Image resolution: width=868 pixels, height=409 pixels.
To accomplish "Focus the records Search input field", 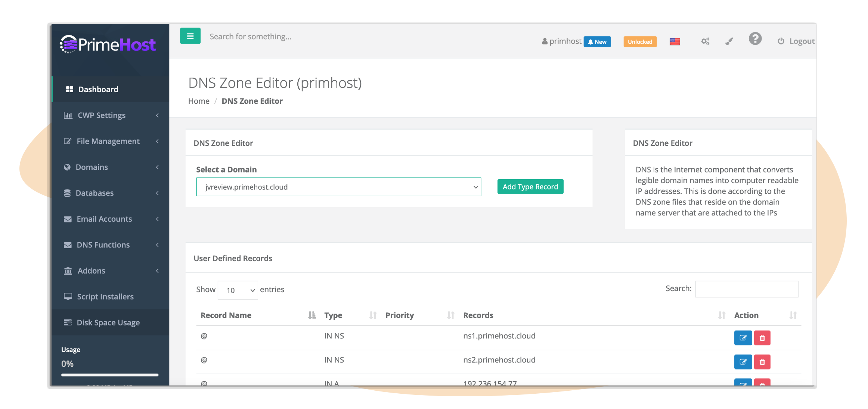I will coord(746,289).
